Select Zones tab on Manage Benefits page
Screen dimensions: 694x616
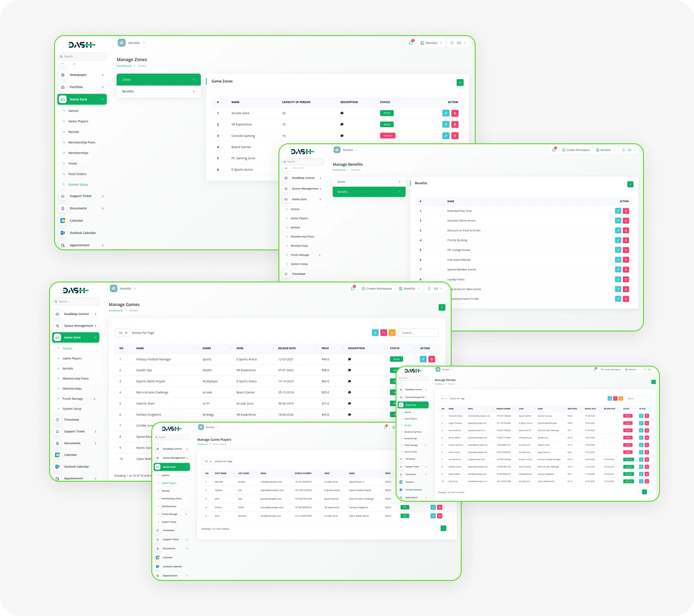pyautogui.click(x=369, y=182)
